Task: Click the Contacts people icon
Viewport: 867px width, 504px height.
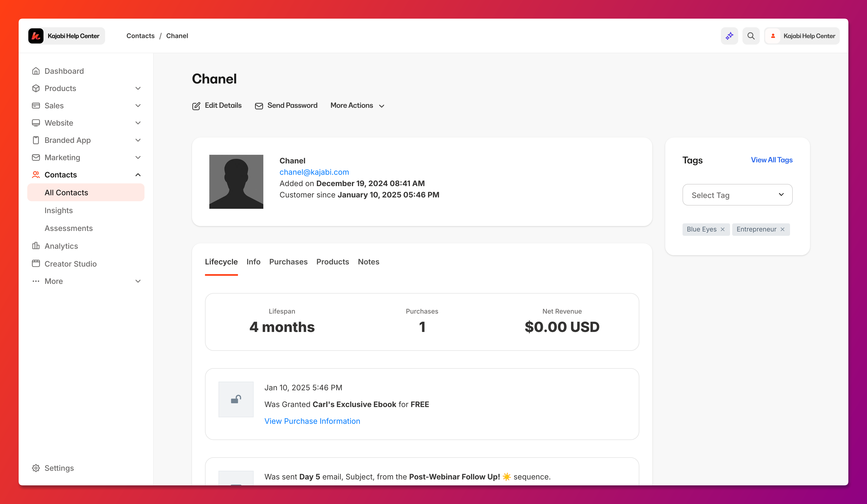Action: pos(36,175)
